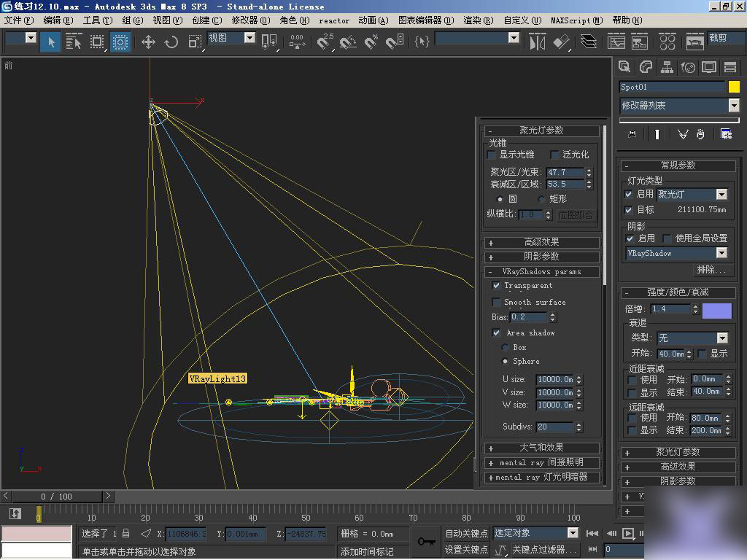Switch to the Hierarchy panel icon
Image resolution: width=747 pixels, height=560 pixels.
click(667, 68)
